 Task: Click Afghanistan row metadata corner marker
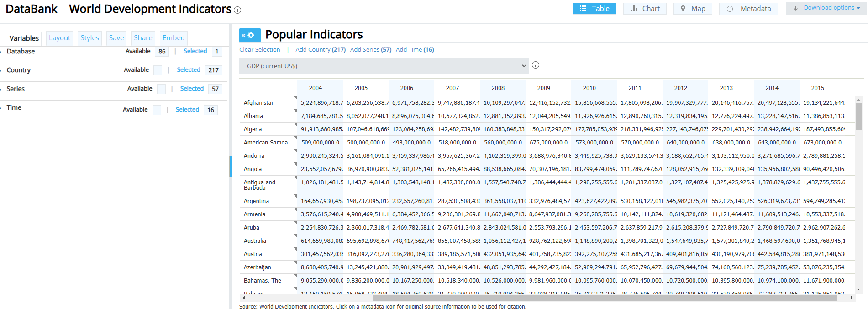pyautogui.click(x=295, y=98)
